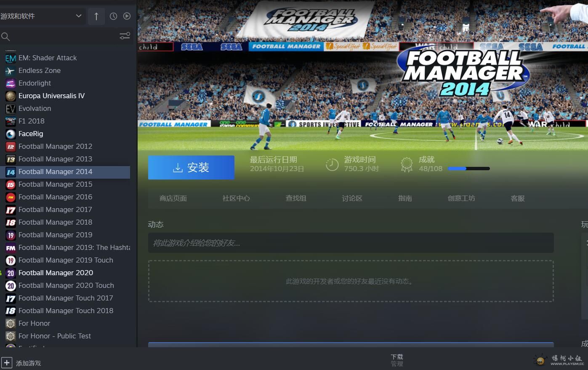Click the Football Manager 2018 icon
This screenshot has width=588, height=370.
pyautogui.click(x=11, y=222)
